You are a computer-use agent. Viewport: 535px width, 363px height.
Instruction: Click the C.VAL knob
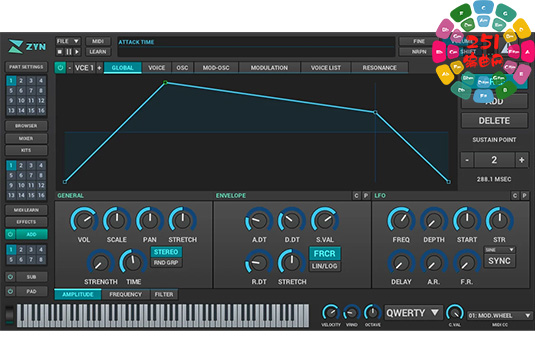pos(455,312)
